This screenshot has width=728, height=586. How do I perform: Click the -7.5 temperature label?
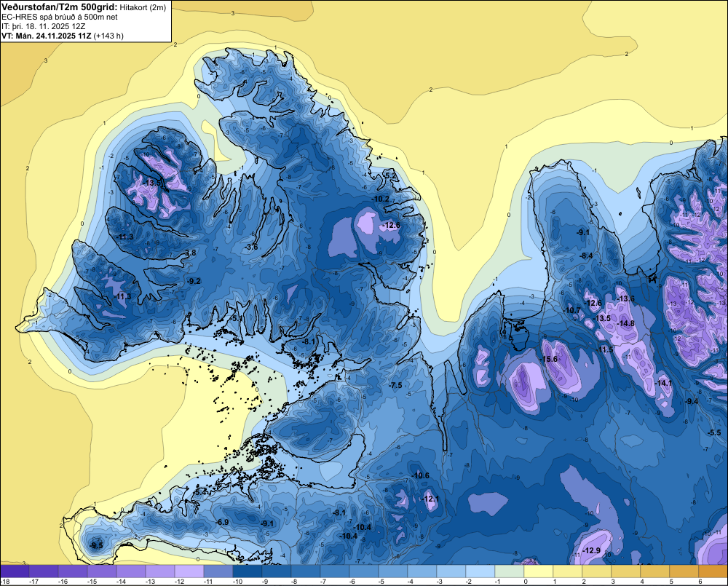(395, 385)
